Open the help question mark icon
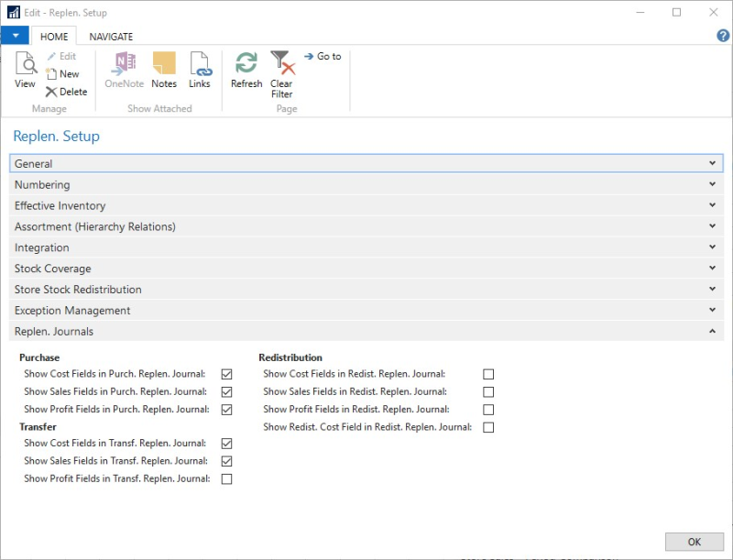 (x=722, y=36)
